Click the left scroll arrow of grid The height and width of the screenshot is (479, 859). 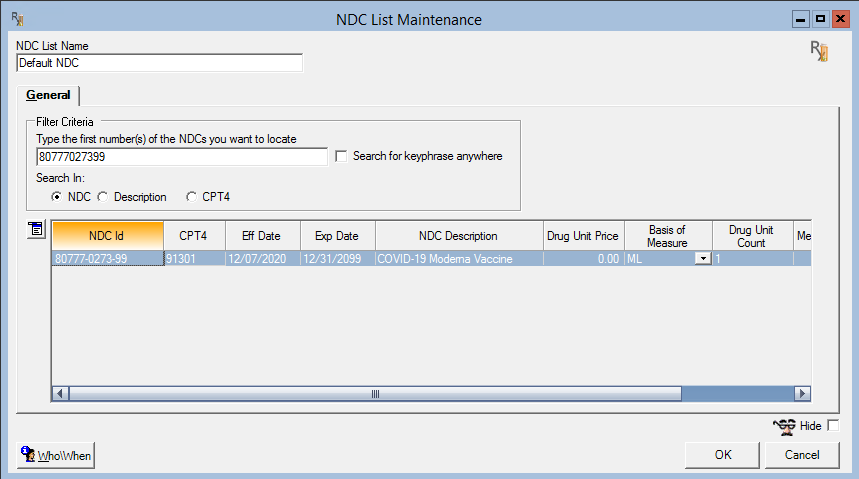click(60, 394)
